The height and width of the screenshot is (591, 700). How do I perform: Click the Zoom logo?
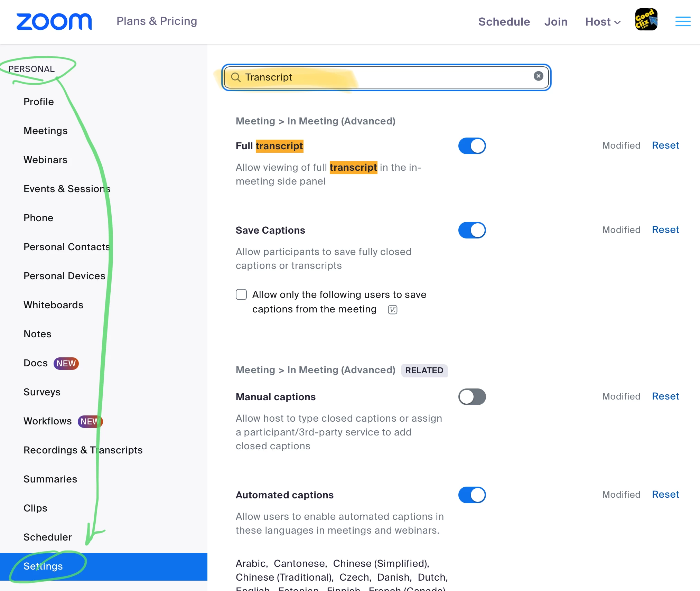54,21
